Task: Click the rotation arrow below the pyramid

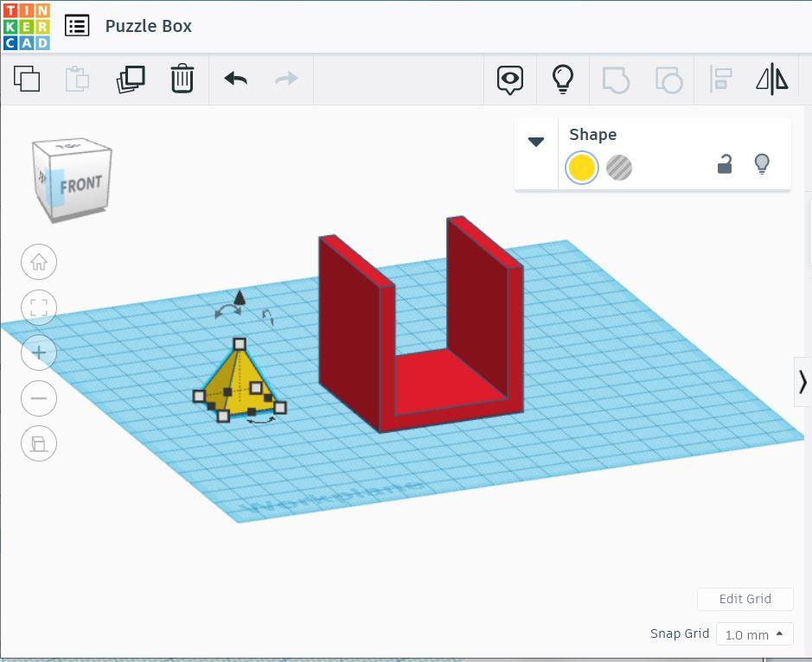Action: 261,421
